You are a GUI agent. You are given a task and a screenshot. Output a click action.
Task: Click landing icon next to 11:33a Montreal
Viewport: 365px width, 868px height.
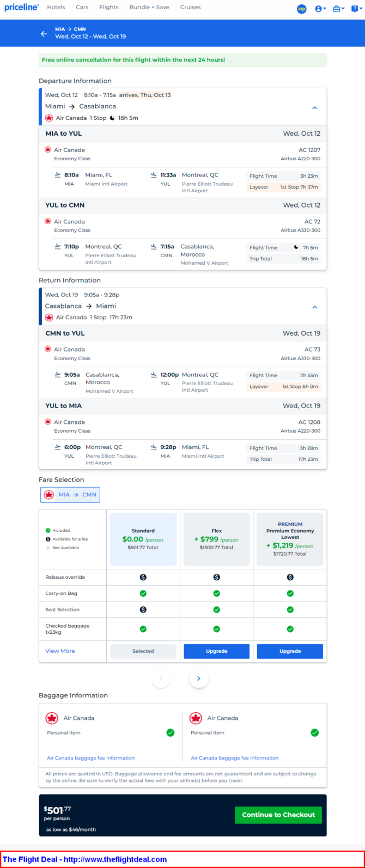pos(154,175)
